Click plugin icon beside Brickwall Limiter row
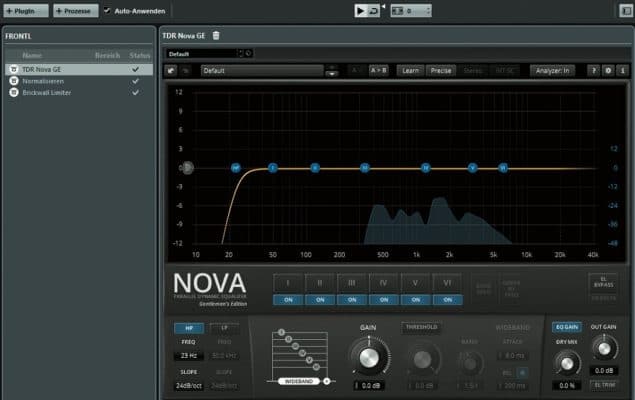The image size is (635, 400). [x=14, y=92]
